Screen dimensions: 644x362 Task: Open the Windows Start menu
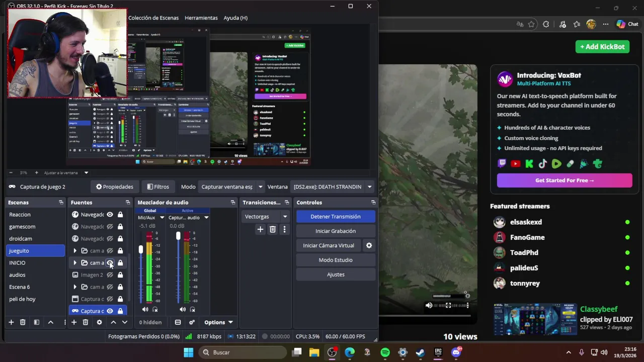point(189,352)
